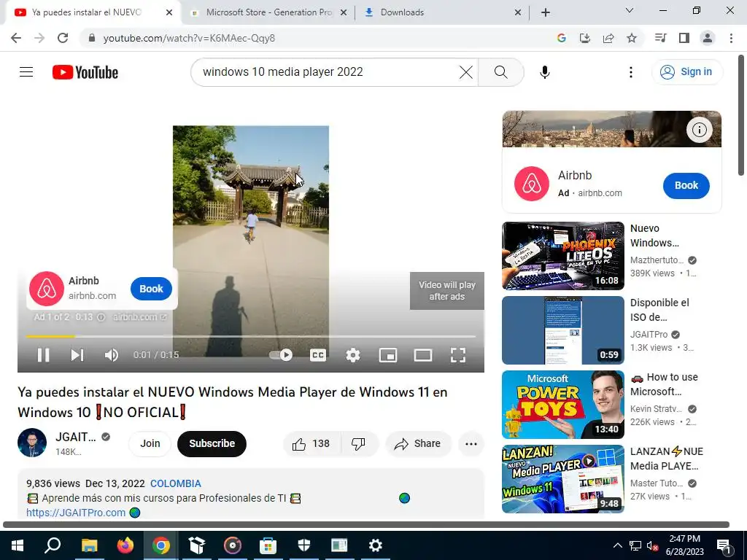Click the install app icon in address bar
This screenshot has width=747, height=560.
pos(585,38)
